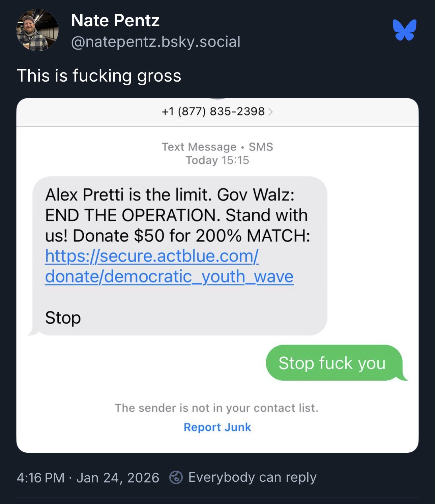This screenshot has width=435, height=504.
Task: Select the gray incoming message bubble
Action: coord(178,256)
